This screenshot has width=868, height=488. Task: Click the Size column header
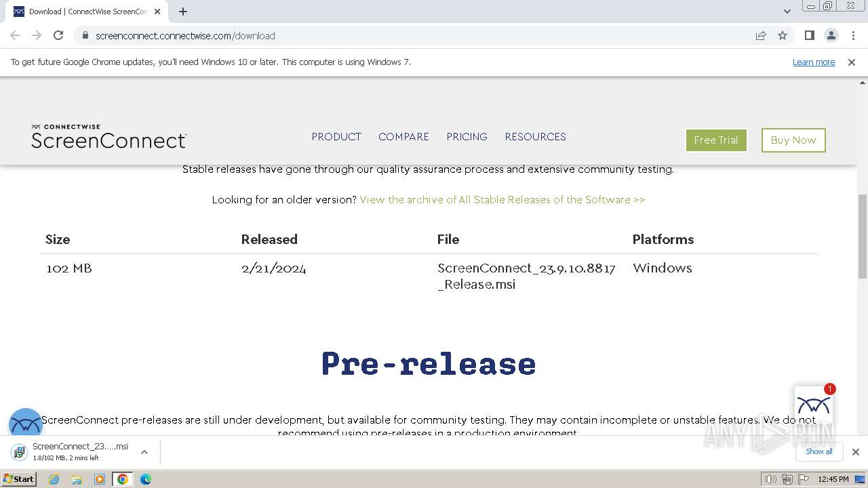(58, 239)
